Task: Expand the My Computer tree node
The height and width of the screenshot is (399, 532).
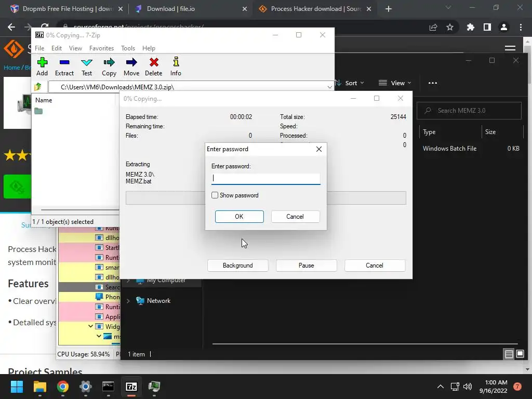Action: click(x=128, y=281)
